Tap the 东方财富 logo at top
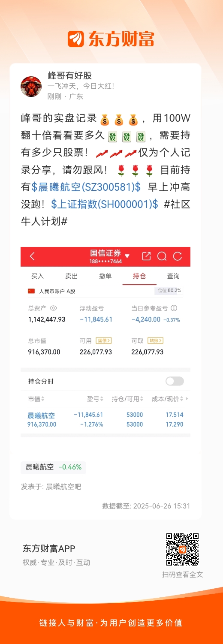Image resolution: width=223 pixels, height=644 pixels. tap(111, 39)
